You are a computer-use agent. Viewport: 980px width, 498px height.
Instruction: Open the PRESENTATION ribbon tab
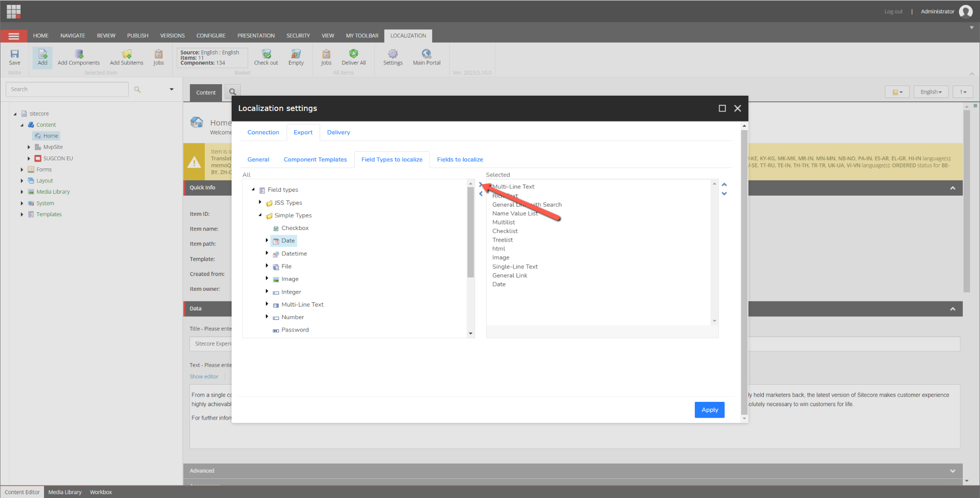click(x=256, y=36)
